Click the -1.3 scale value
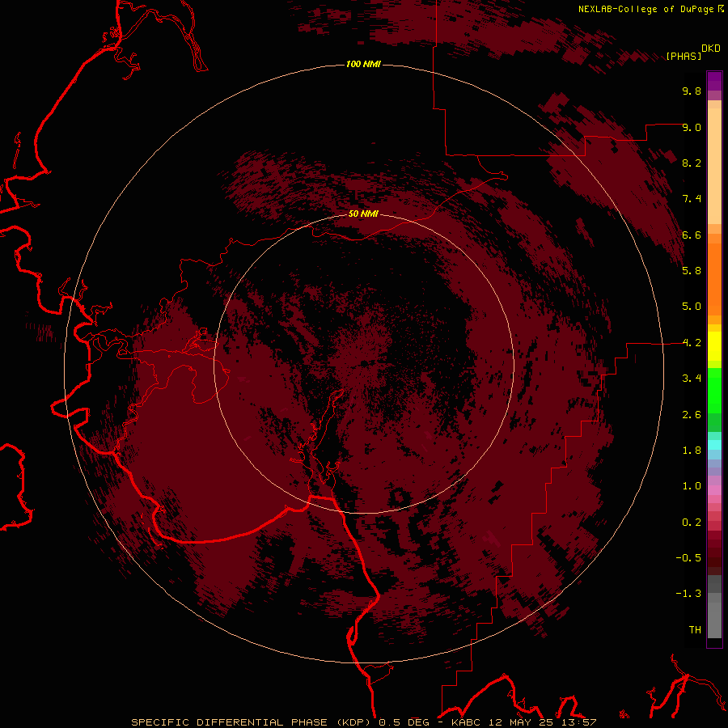Image resolution: width=728 pixels, height=728 pixels. [688, 594]
